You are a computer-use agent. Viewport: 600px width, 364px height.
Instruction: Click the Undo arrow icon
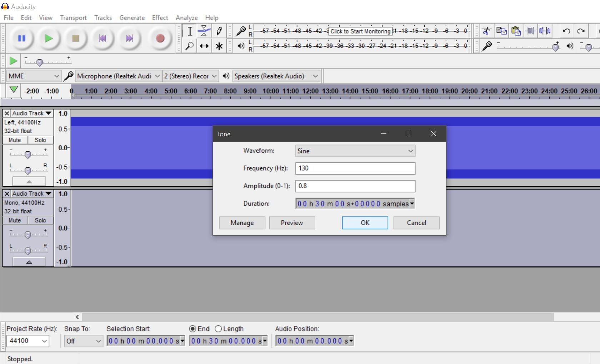click(566, 31)
